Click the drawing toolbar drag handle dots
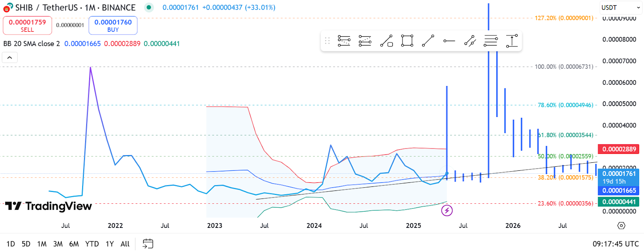644x252 pixels. tap(327, 41)
